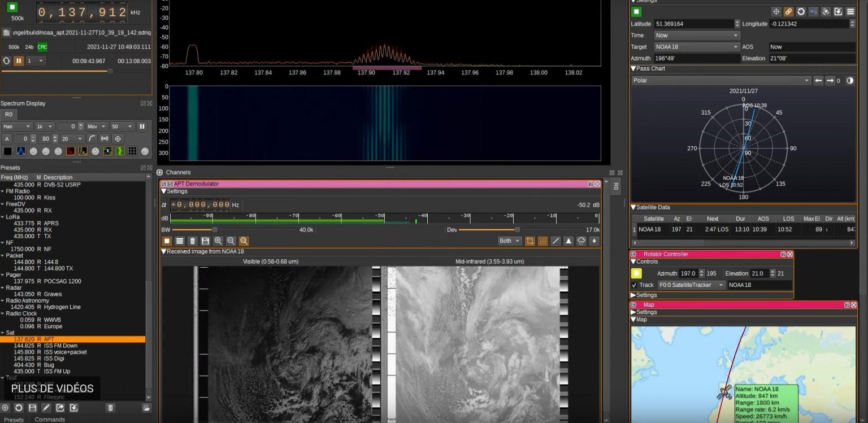The image size is (868, 423).
Task: Open the Commands tab at bottom left
Action: pyautogui.click(x=50, y=419)
